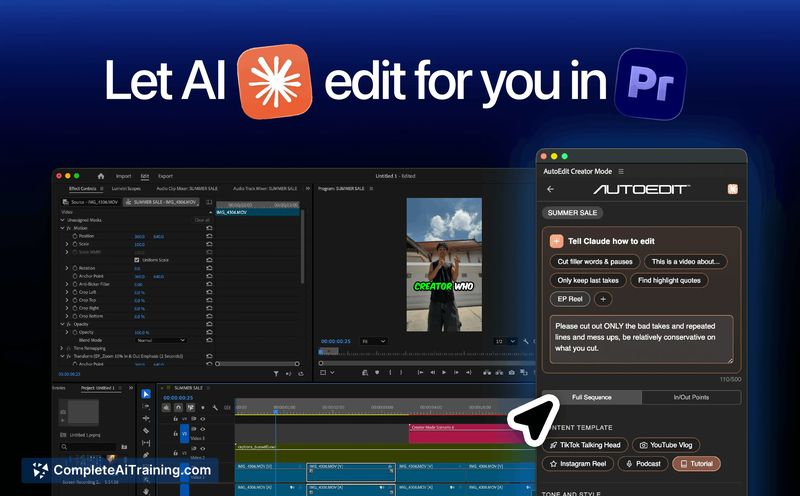The image size is (800, 496).
Task: Expand the Time Remapping section
Action: (x=62, y=348)
